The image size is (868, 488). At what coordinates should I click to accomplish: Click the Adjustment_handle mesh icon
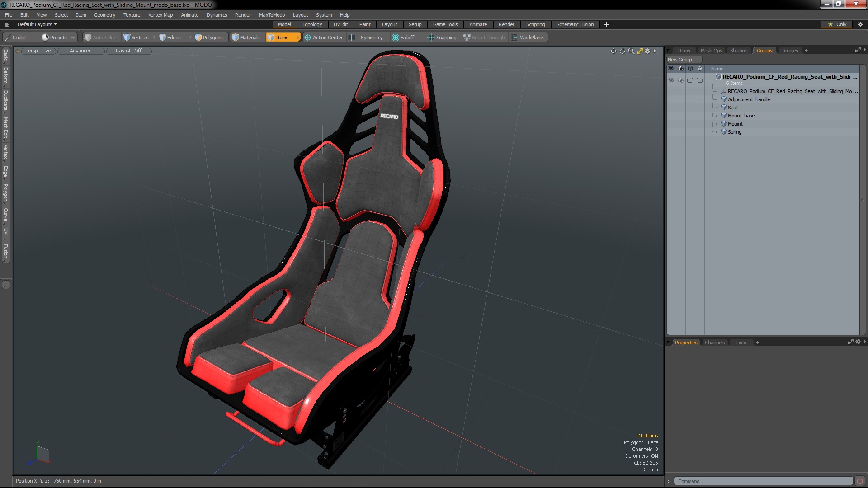[x=724, y=99]
